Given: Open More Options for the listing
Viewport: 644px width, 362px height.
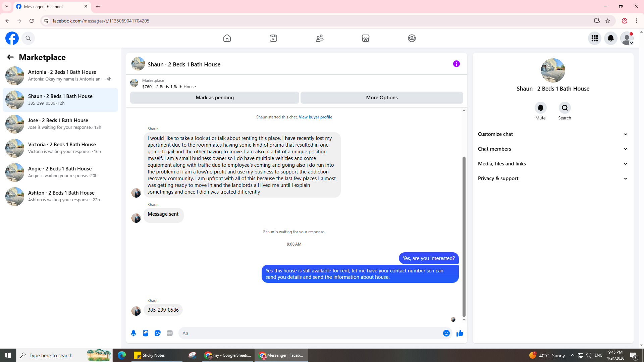Looking at the screenshot, I should click(382, 98).
